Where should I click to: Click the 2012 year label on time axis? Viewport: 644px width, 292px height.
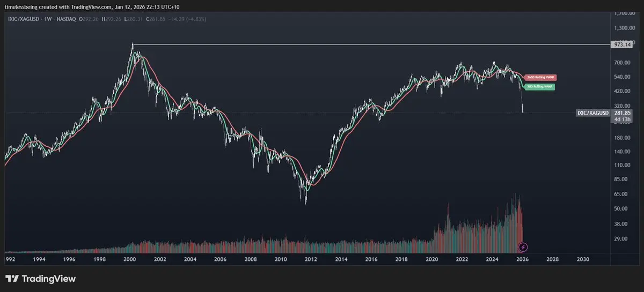pos(310,259)
